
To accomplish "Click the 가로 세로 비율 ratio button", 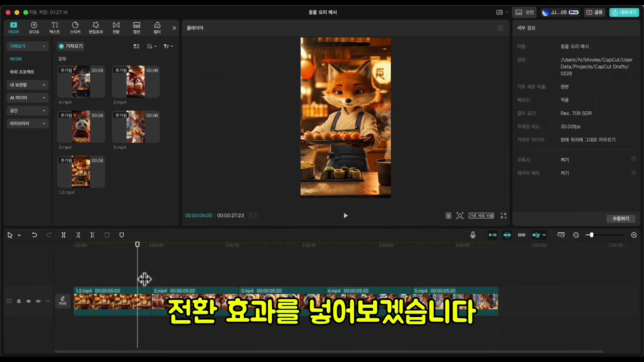I will [x=481, y=215].
